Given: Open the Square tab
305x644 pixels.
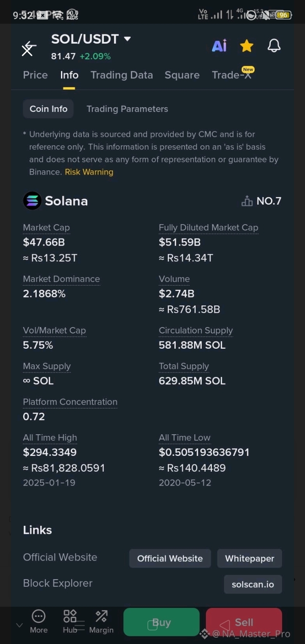Looking at the screenshot, I should click(x=182, y=75).
